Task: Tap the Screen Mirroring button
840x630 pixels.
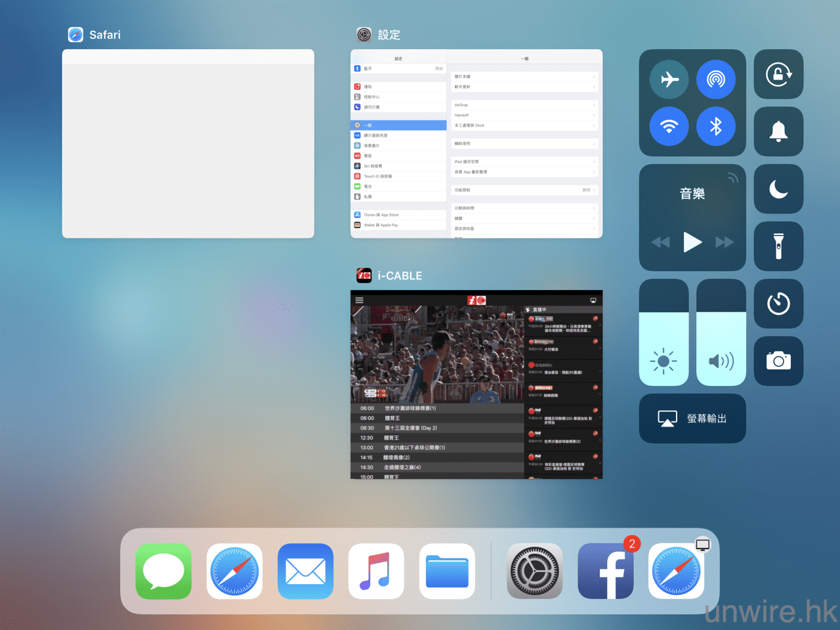Action: [x=692, y=419]
